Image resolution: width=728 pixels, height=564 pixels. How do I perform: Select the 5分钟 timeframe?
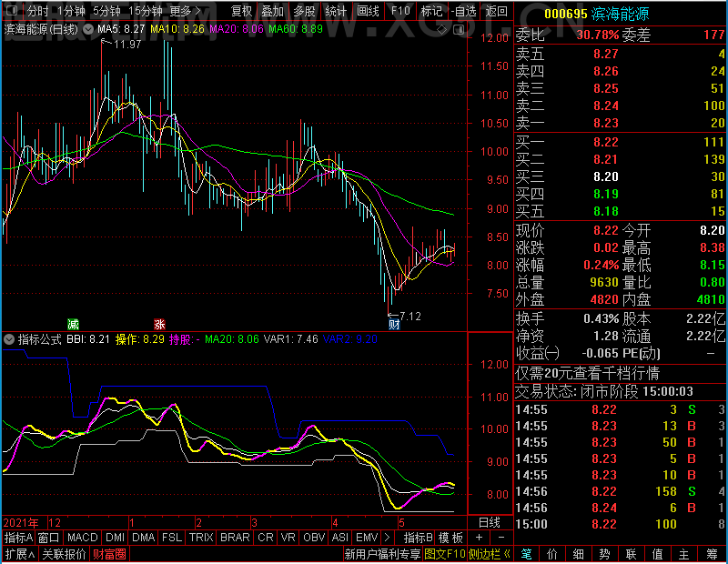(106, 11)
